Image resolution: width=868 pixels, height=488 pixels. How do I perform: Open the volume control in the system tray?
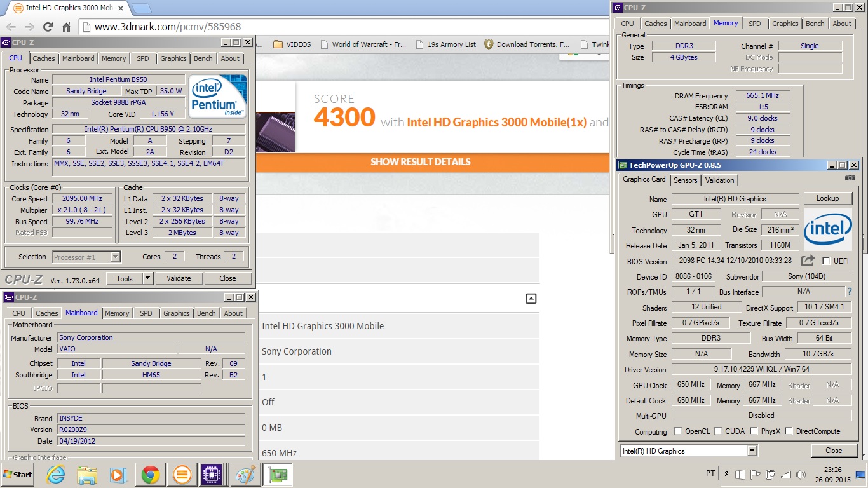[x=801, y=475]
